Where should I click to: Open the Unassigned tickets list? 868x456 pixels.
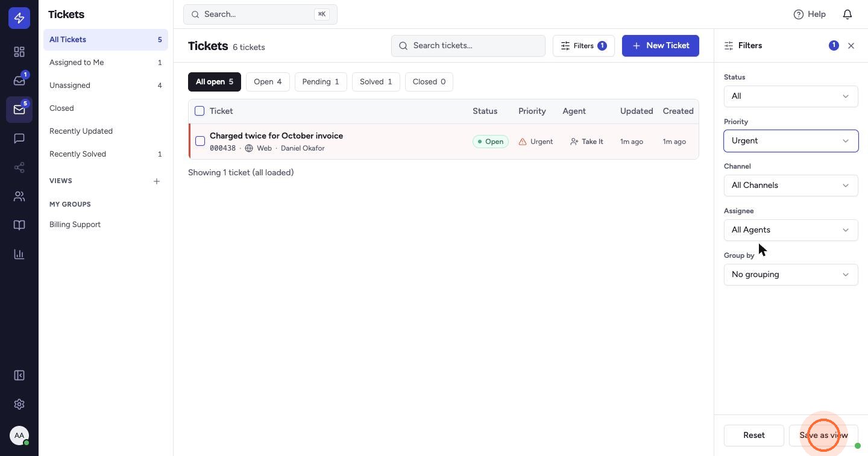click(105, 86)
